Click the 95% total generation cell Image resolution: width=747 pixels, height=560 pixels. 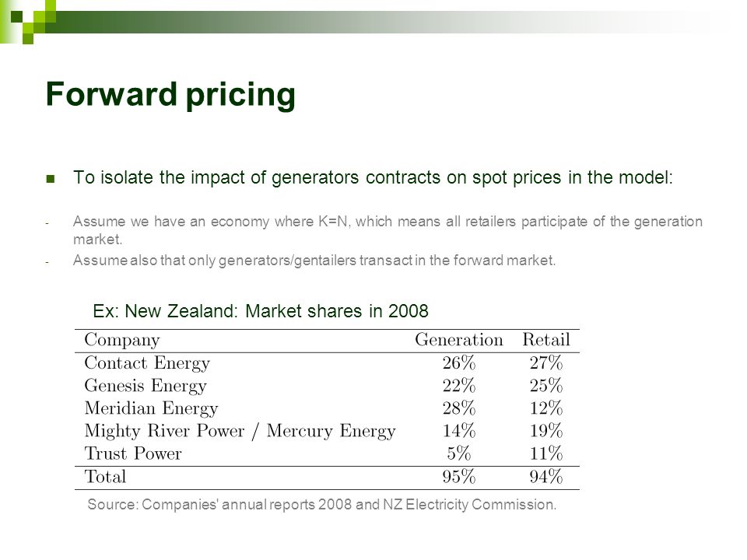click(459, 477)
